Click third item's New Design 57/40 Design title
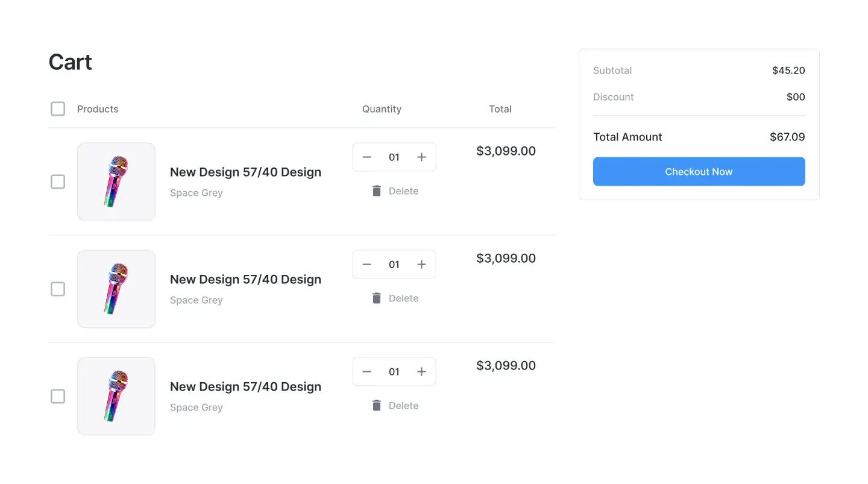This screenshot has height=484, width=868. point(245,387)
